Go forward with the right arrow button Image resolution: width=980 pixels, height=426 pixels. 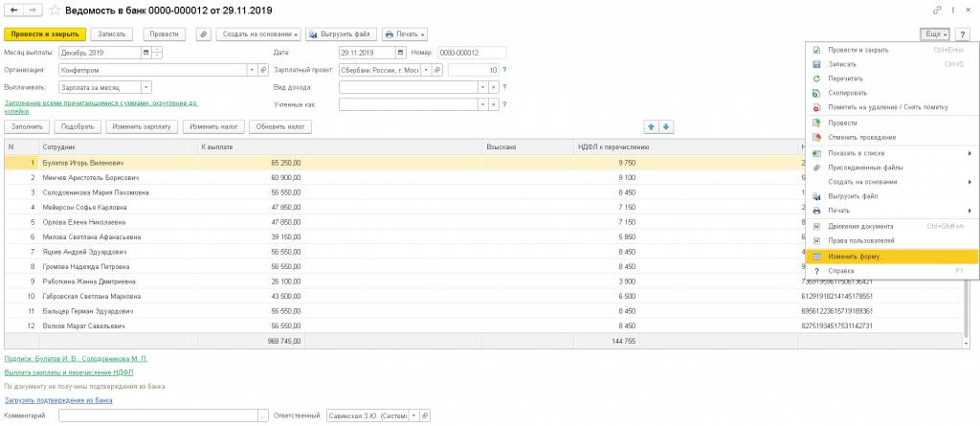33,11
